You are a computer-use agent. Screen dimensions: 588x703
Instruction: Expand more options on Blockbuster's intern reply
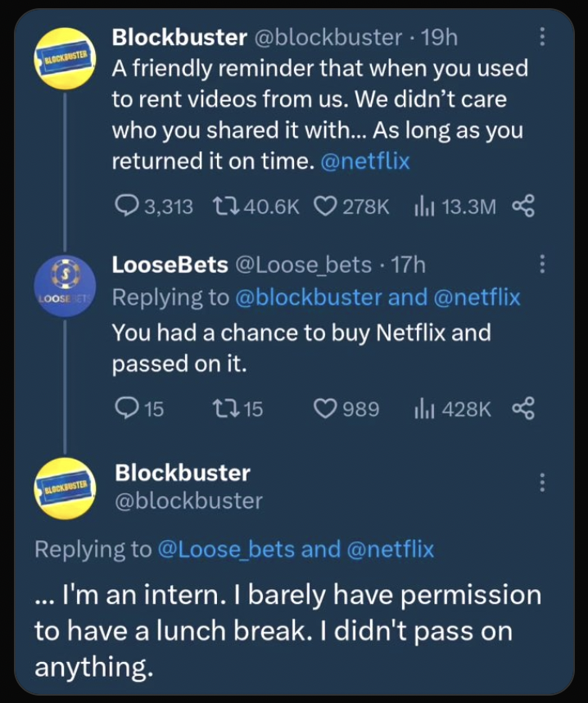pos(541,483)
